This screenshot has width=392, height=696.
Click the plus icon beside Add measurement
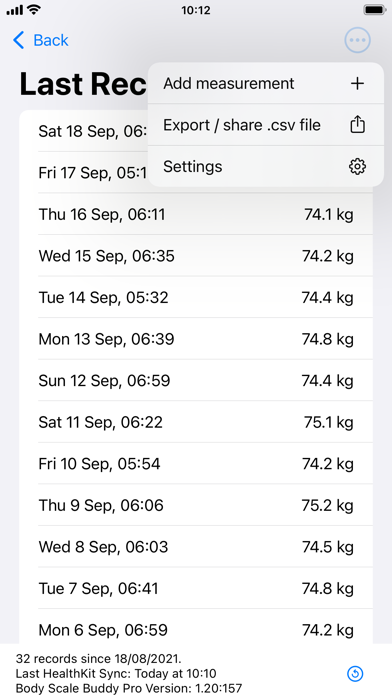357,83
